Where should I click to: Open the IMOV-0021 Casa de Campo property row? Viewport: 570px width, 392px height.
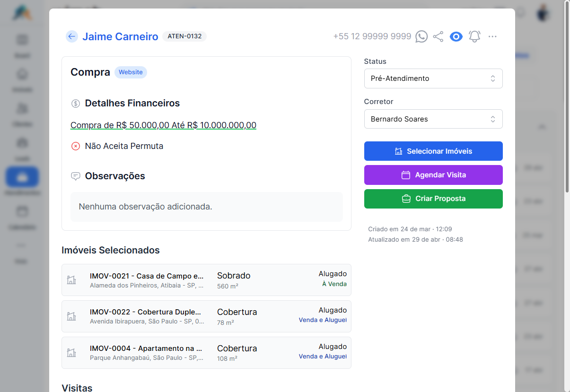206,280
